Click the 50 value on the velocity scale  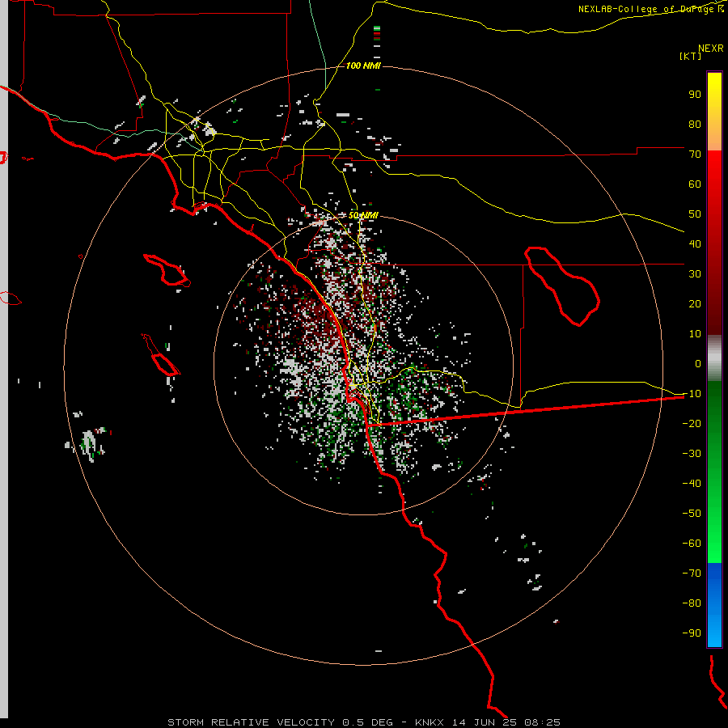coord(695,214)
